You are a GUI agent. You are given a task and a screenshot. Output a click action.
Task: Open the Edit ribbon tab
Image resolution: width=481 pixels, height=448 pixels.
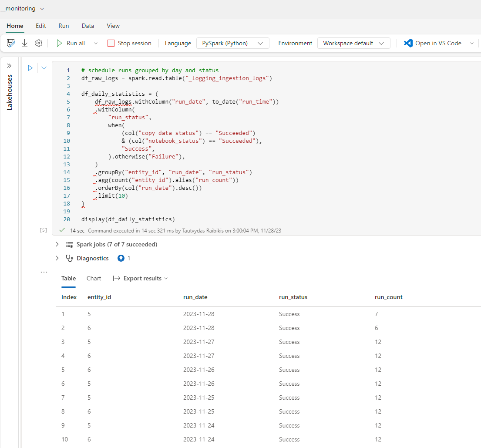[x=41, y=26]
